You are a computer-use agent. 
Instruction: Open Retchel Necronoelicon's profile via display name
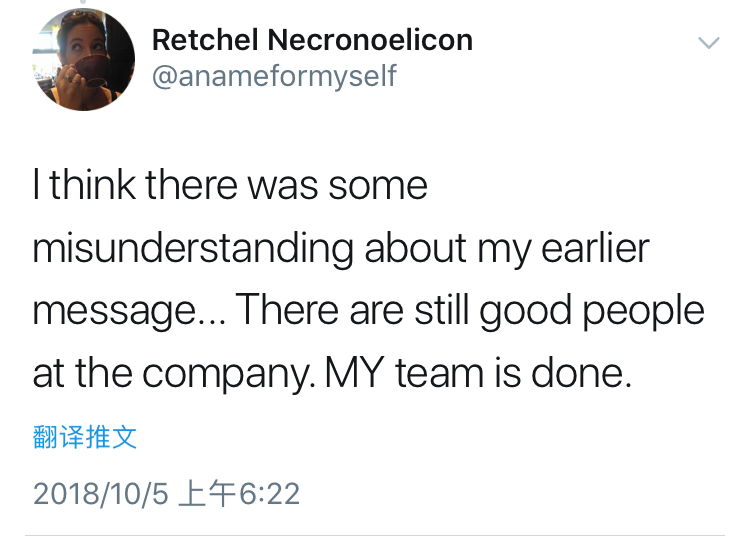(312, 40)
